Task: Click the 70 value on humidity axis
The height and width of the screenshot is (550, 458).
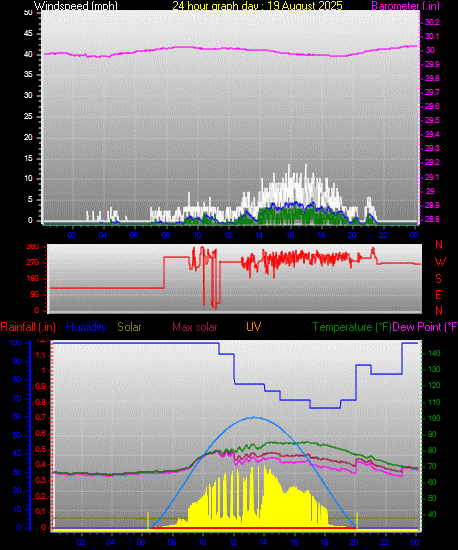Action: pos(17,398)
